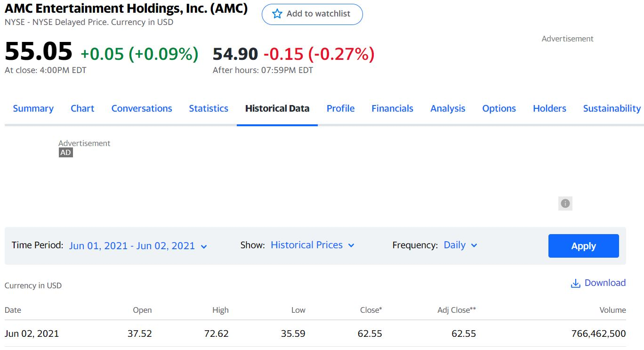Screen dimensions: 644x350
Task: Go to the Options tab
Action: click(x=499, y=108)
